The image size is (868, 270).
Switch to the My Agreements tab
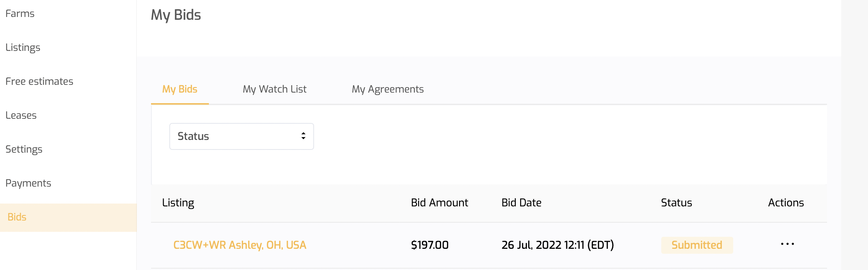point(387,89)
